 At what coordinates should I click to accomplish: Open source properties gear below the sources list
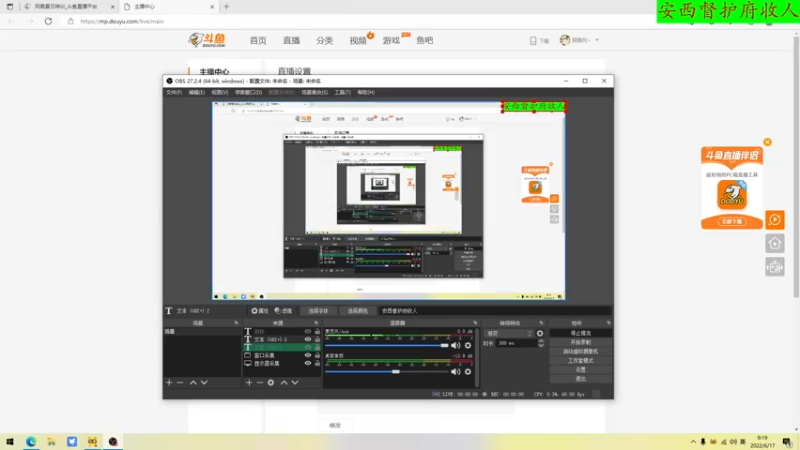(x=271, y=382)
